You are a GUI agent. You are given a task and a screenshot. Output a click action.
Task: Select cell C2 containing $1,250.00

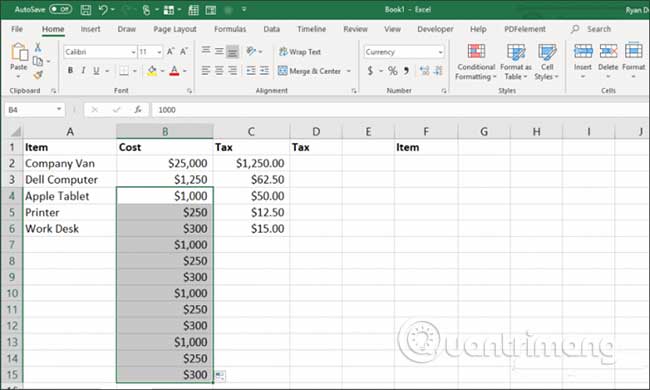[251, 163]
